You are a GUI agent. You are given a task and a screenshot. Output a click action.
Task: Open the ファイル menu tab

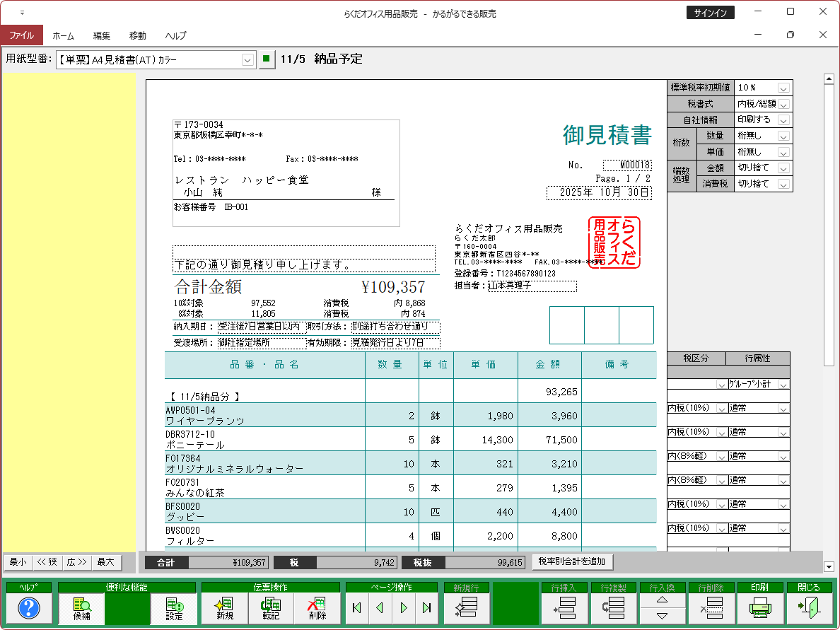[21, 35]
